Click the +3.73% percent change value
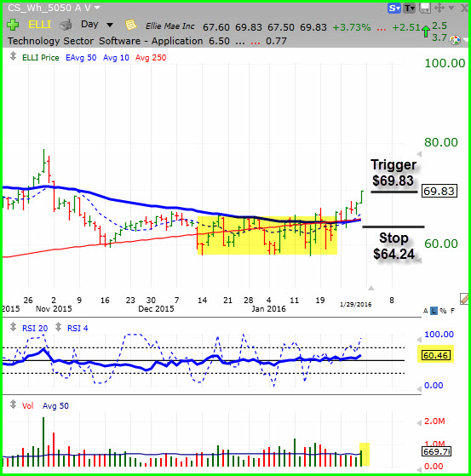The width and height of the screenshot is (471, 476). point(352,27)
